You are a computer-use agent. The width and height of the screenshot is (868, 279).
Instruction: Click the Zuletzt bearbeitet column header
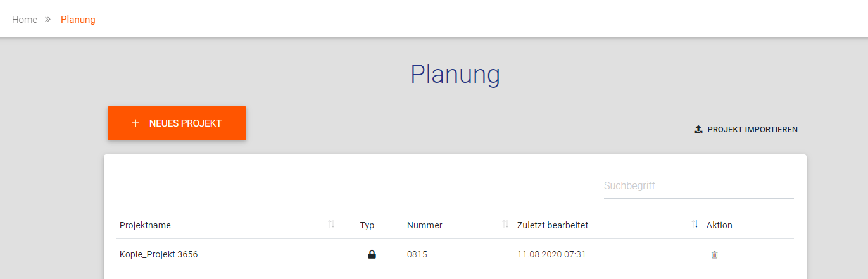pyautogui.click(x=553, y=225)
